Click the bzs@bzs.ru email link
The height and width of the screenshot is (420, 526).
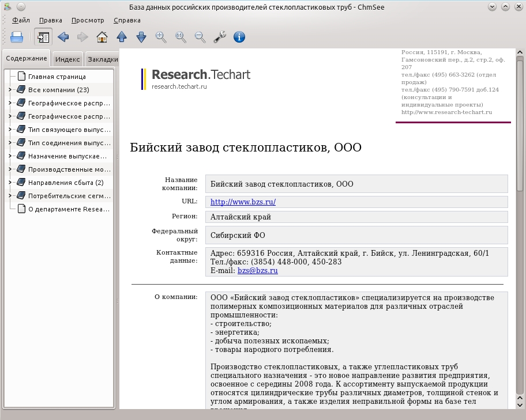click(x=258, y=271)
